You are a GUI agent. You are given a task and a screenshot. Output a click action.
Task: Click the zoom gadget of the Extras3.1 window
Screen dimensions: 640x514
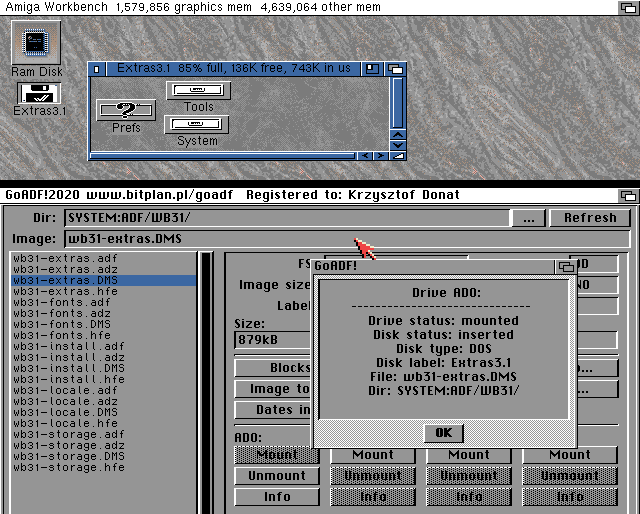372,69
